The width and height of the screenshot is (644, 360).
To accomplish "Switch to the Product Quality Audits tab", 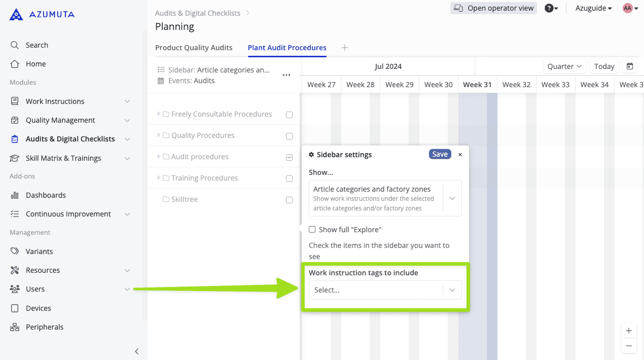I will click(x=194, y=48).
